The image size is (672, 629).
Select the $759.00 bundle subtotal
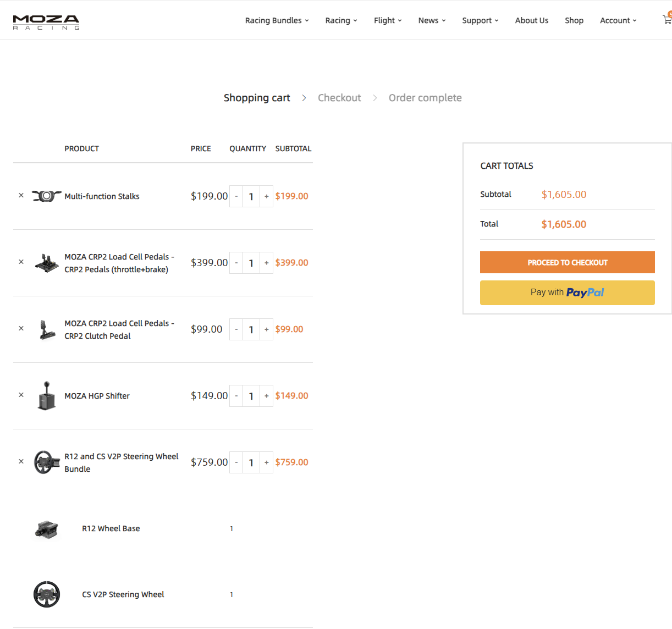click(291, 462)
